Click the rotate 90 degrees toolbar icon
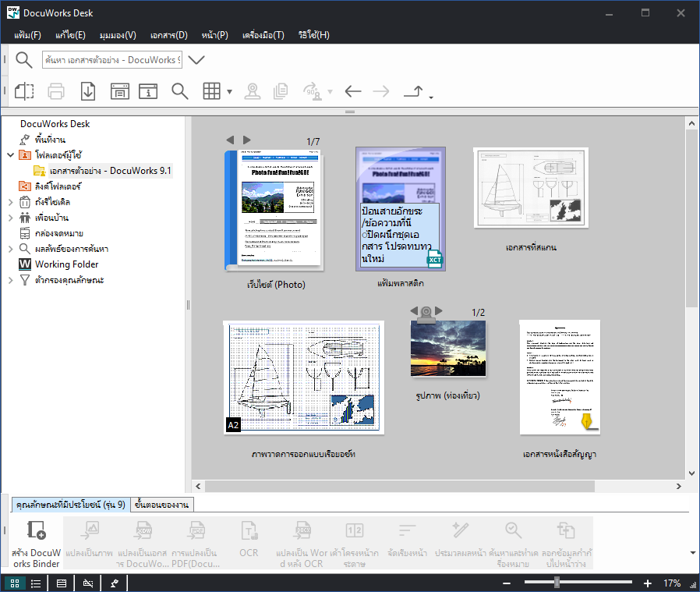The width and height of the screenshot is (700, 592). 312,90
